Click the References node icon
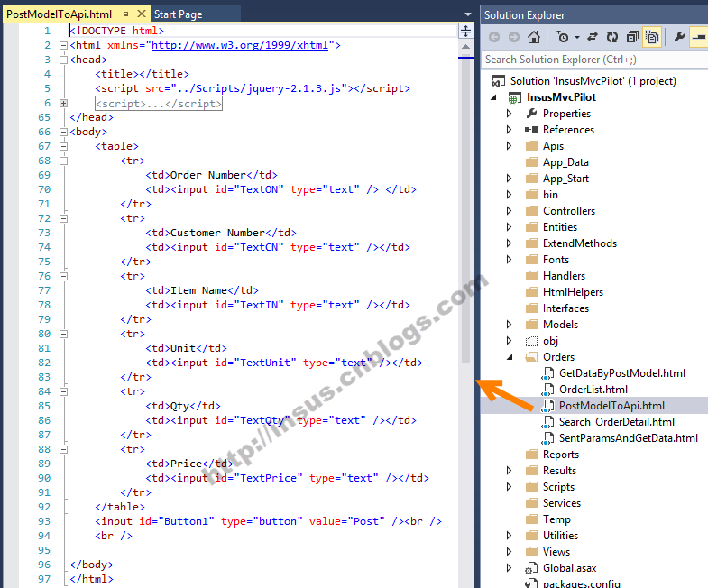The height and width of the screenshot is (588, 708). click(531, 130)
